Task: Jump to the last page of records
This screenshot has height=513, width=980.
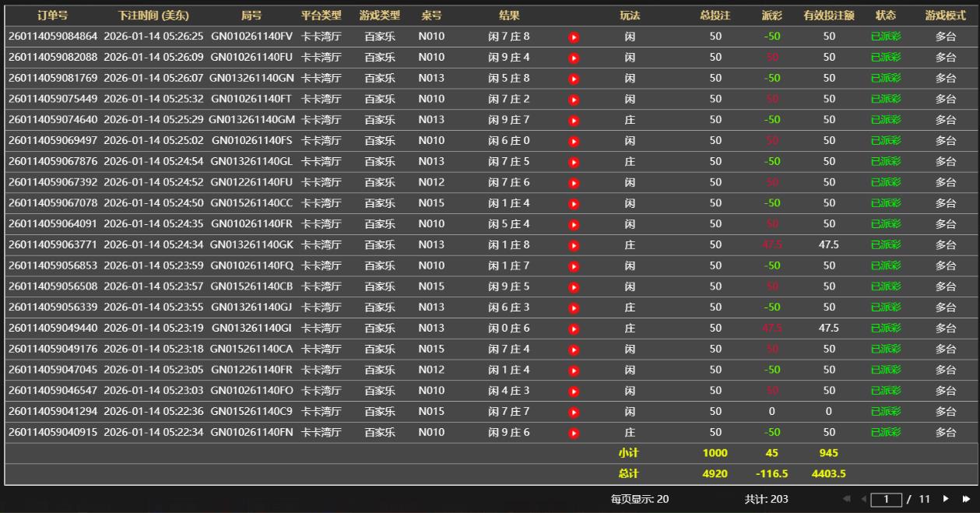Action: [x=966, y=499]
